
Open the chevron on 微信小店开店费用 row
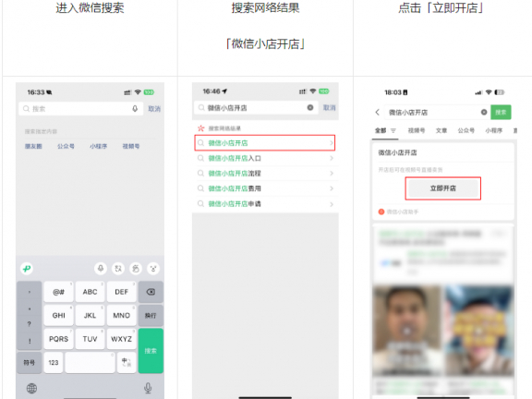click(332, 188)
